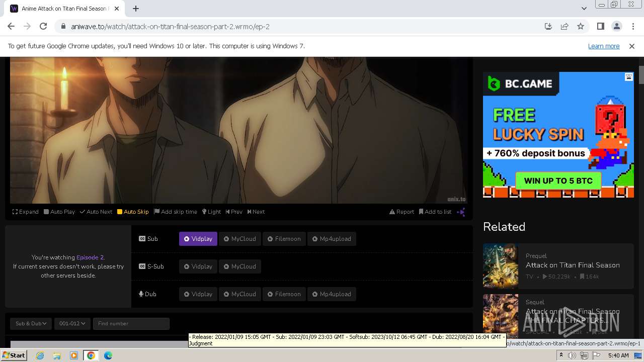
Task: Switch to Chrome taskbar icon
Action: tap(91, 355)
